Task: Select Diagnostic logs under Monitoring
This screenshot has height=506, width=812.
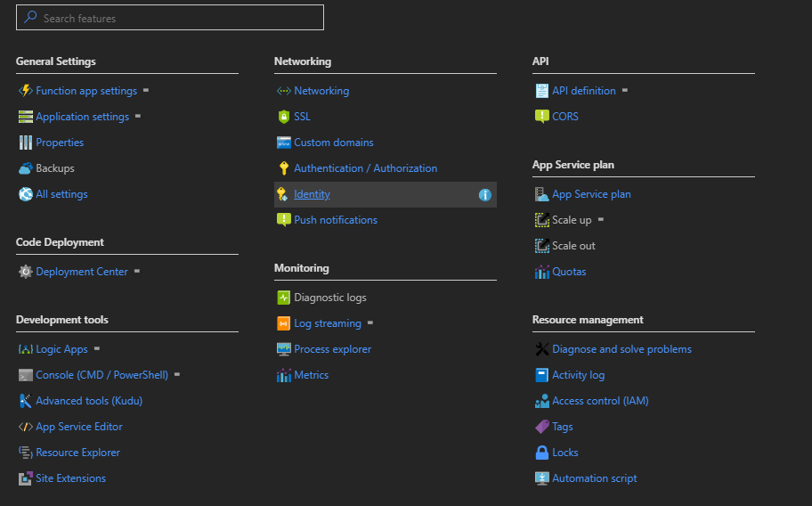Action: [x=329, y=298]
